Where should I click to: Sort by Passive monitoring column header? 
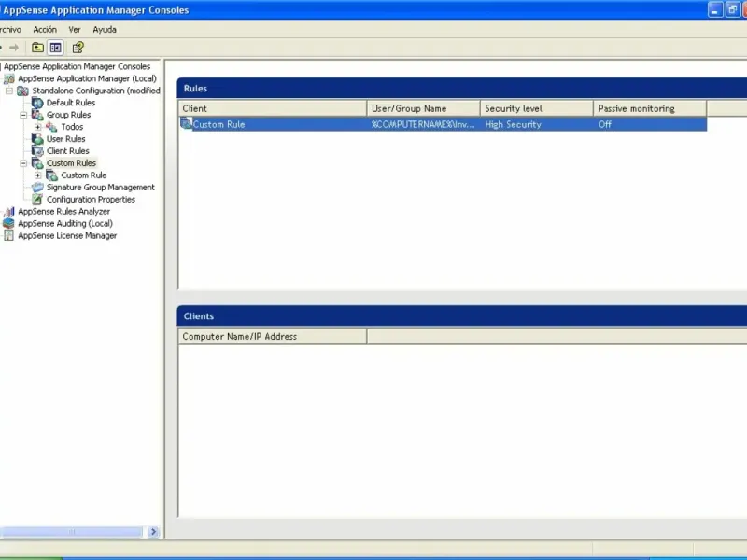(650, 108)
